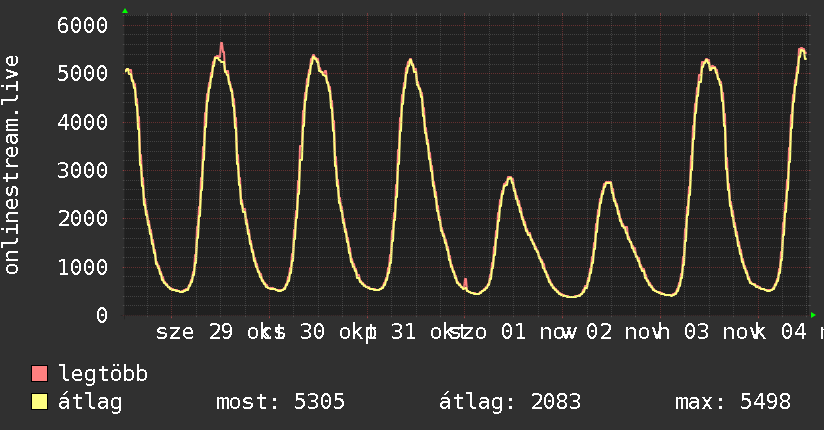Click the x-axis date label 02 nov
824x430 pixels.
click(x=625, y=332)
